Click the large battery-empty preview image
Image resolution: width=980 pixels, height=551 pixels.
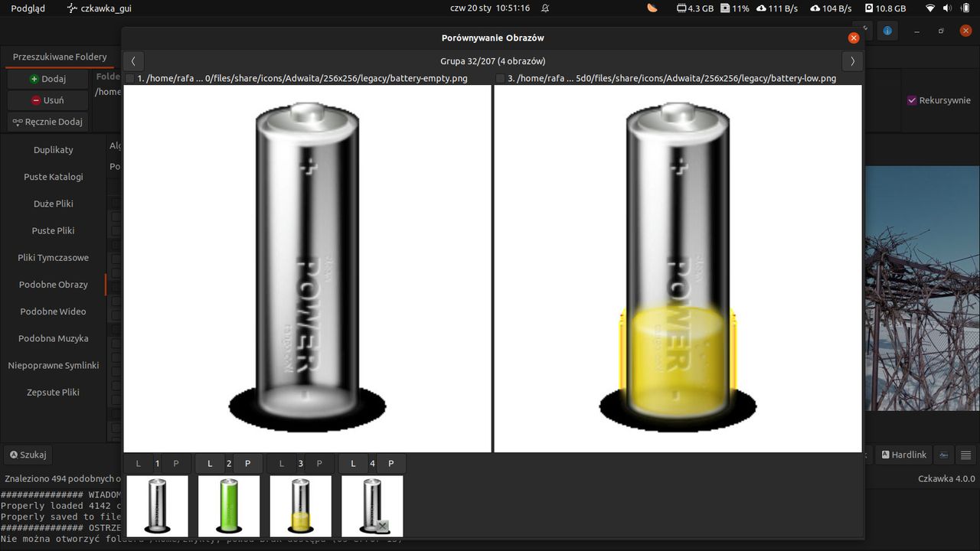(x=307, y=268)
